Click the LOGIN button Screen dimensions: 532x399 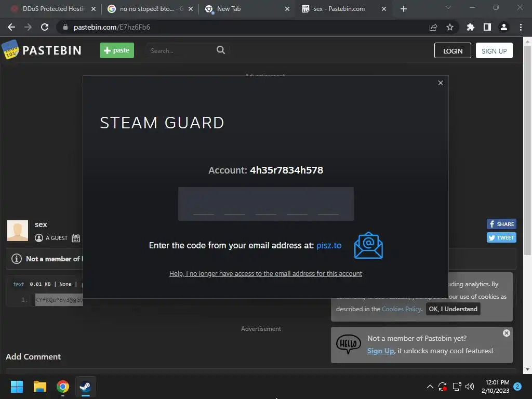coord(453,50)
